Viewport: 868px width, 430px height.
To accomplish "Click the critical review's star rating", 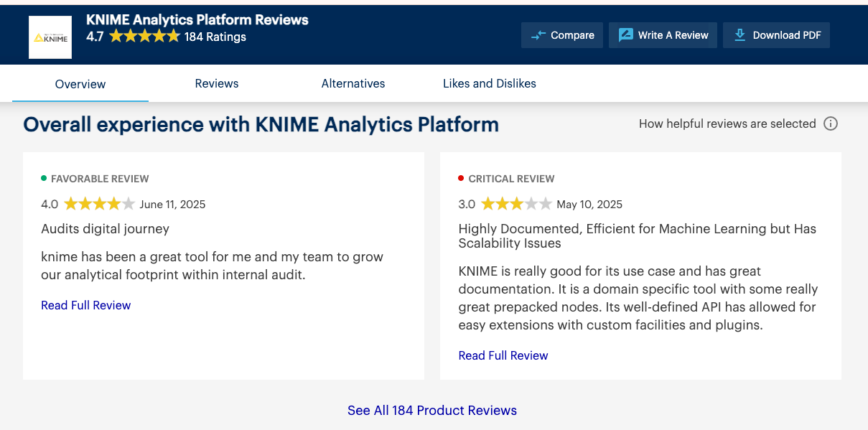I will tap(516, 204).
